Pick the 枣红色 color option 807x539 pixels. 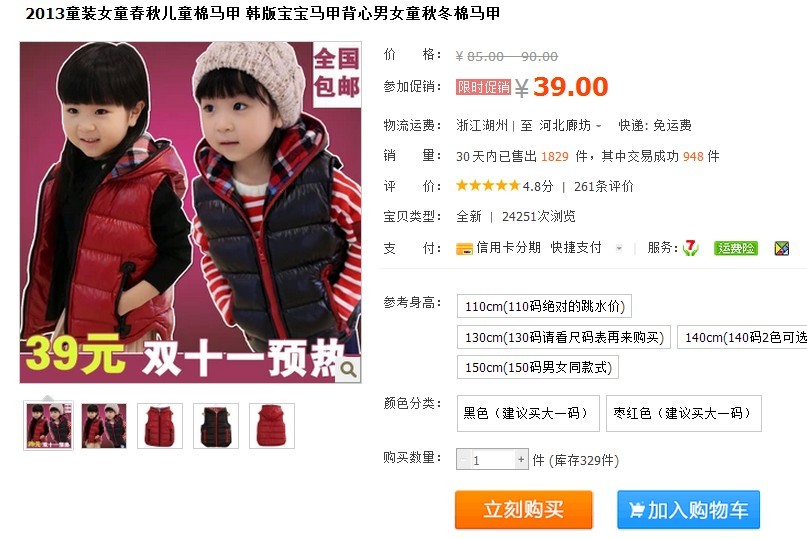683,413
